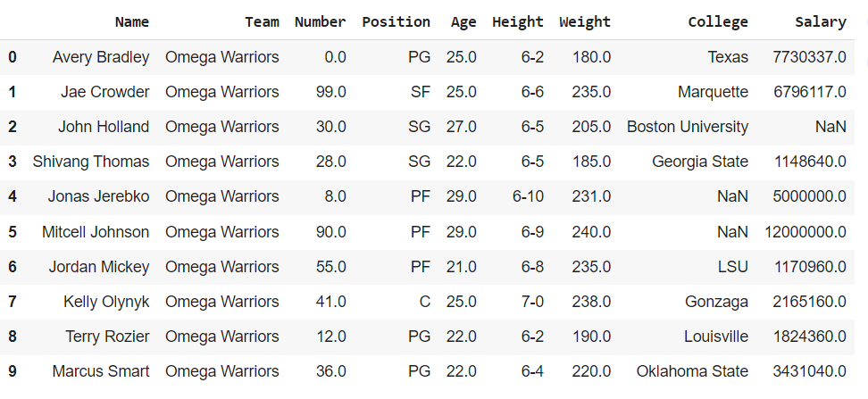Click Kelly Olynyk's position C cell
The height and width of the screenshot is (399, 868).
pos(425,301)
